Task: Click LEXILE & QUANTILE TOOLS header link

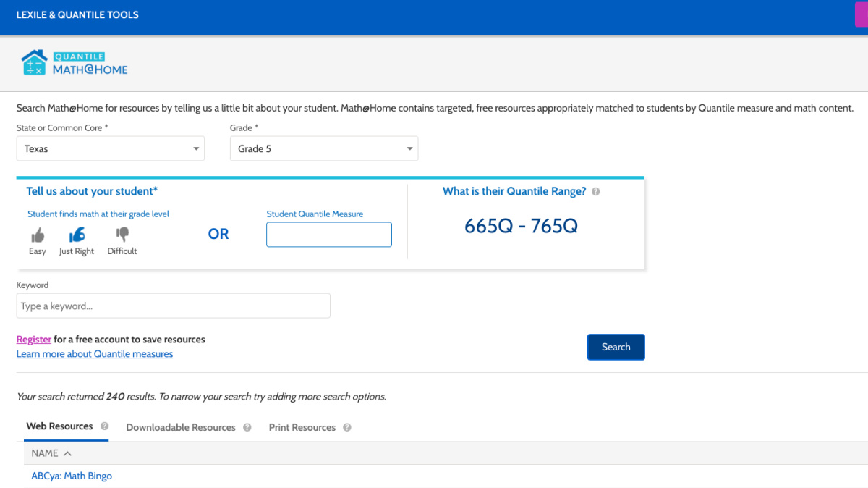Action: point(77,14)
